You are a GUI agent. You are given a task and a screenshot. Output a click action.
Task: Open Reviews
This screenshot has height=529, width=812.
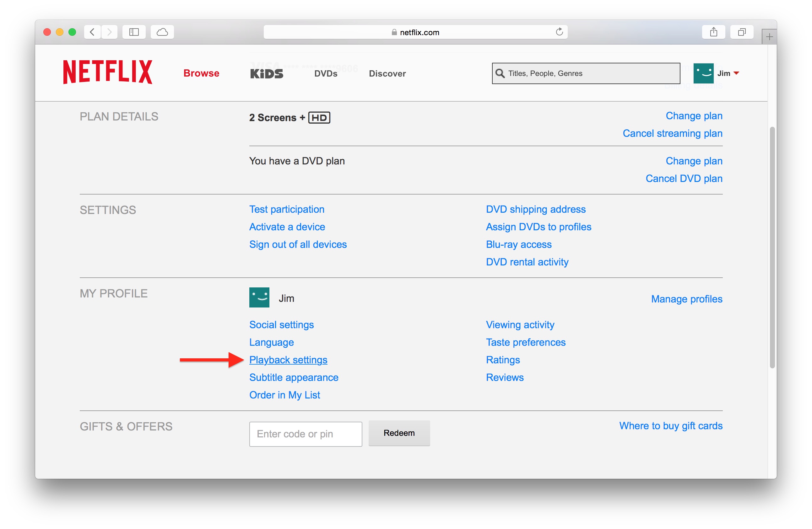click(x=505, y=377)
